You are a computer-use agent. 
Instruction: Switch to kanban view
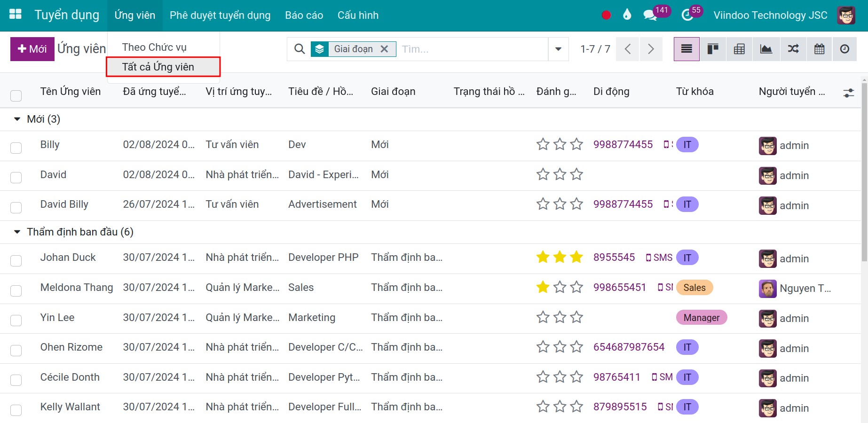pos(713,49)
